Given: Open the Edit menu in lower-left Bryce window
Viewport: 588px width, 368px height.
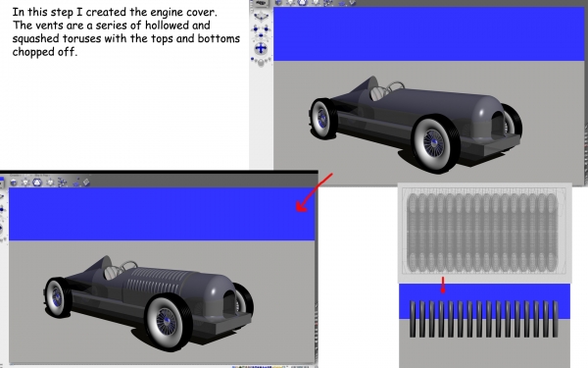Looking at the screenshot, I should (x=27, y=176).
